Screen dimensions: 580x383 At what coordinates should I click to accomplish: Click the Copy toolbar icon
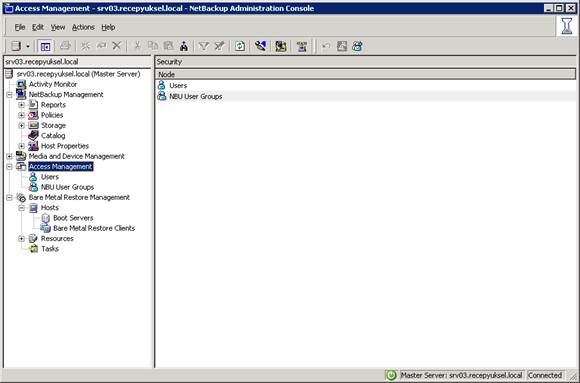pyautogui.click(x=153, y=46)
